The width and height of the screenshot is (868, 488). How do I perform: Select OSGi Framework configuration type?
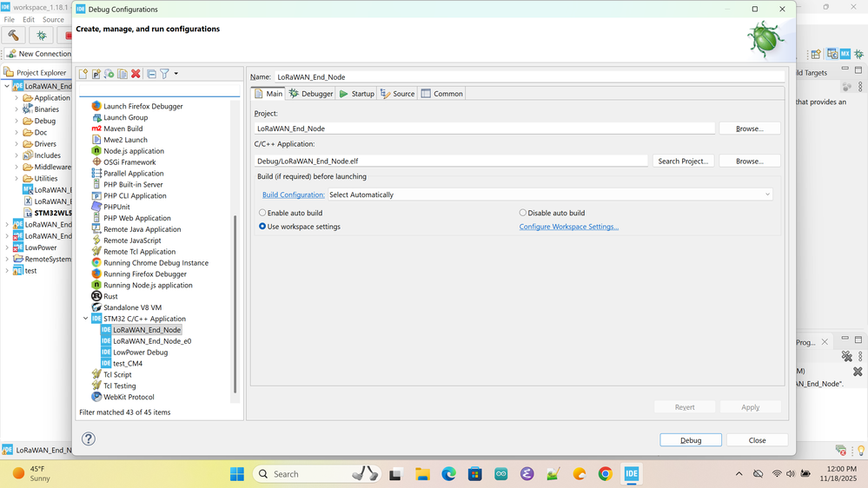(129, 162)
